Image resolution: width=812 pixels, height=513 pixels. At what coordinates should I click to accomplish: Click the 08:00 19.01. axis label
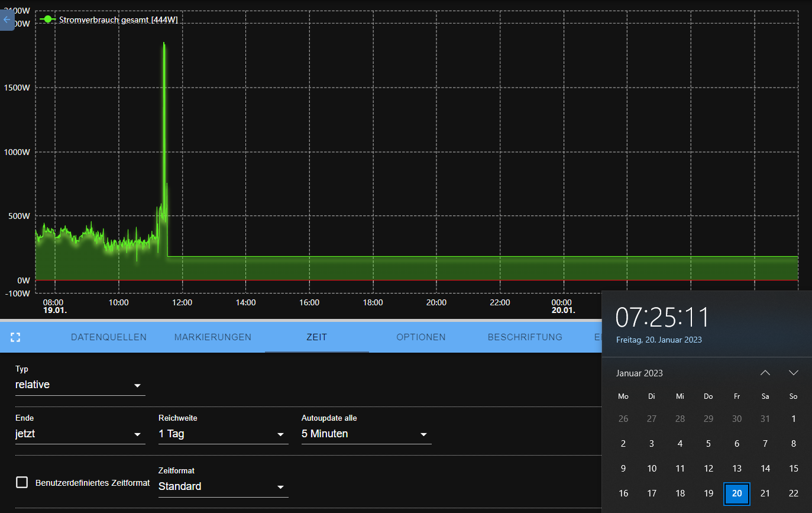pyautogui.click(x=54, y=306)
